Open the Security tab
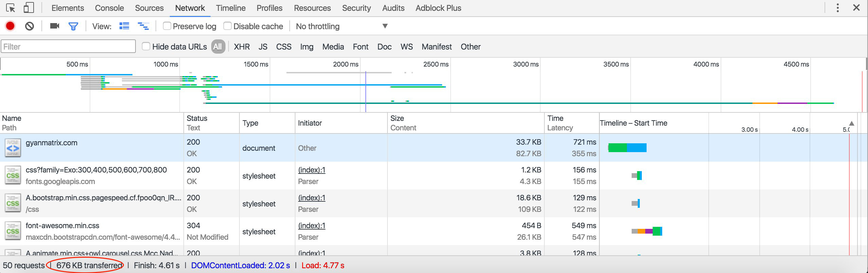Image resolution: width=868 pixels, height=273 pixels. (356, 8)
